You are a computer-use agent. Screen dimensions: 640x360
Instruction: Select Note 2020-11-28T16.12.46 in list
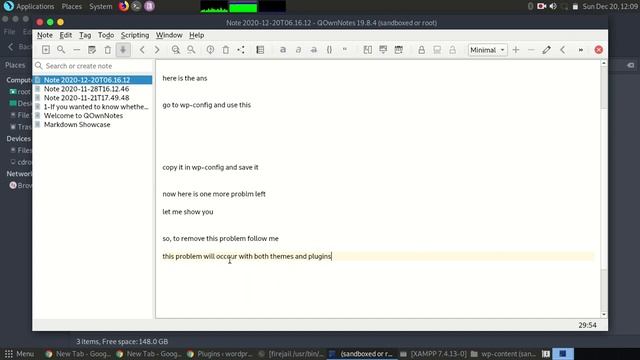93,89
